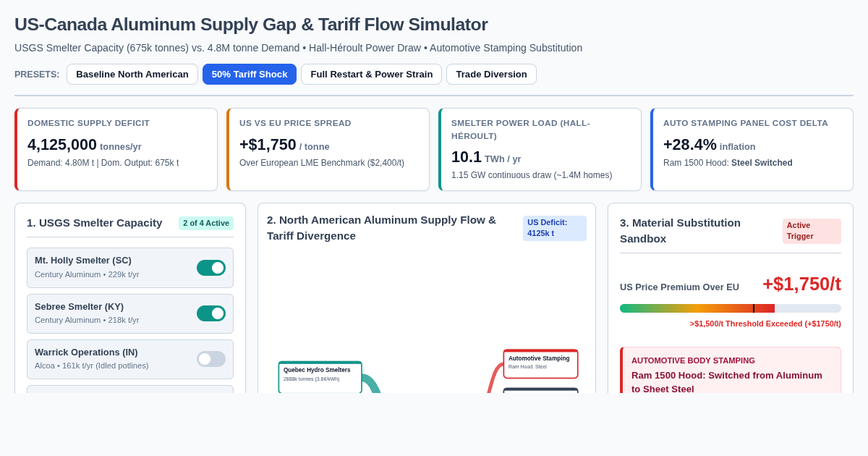Click the 10.1 TWh / yr power load
This screenshot has width=868, height=456.
pos(486,157)
